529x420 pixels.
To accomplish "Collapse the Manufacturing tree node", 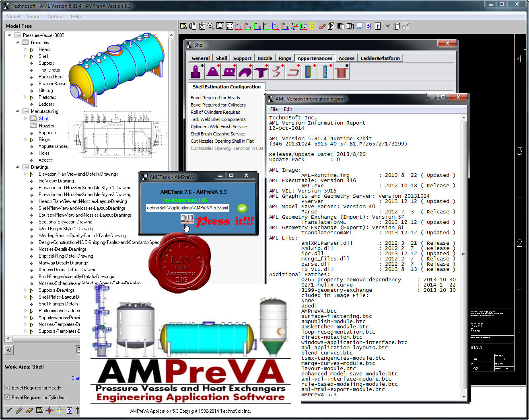I will click(17, 111).
